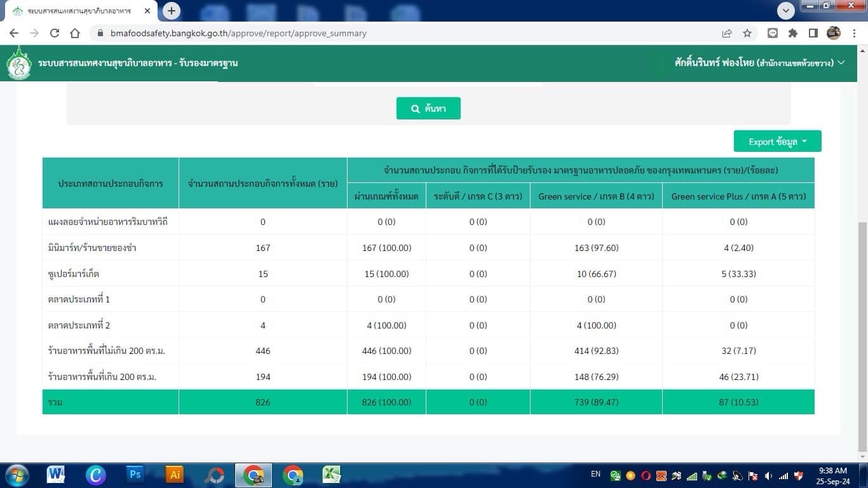Open the Chrome extensions puzzle icon

point(793,33)
